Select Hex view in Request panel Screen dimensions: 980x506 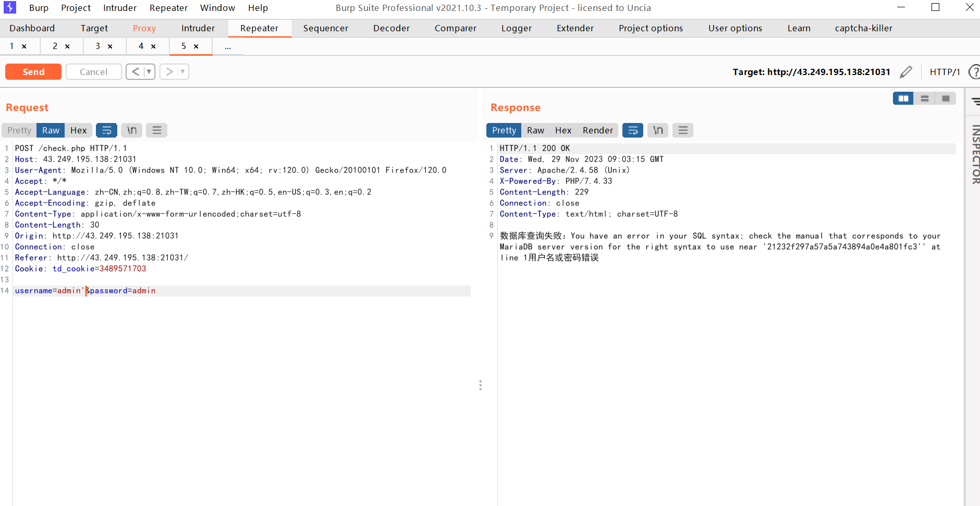click(79, 130)
